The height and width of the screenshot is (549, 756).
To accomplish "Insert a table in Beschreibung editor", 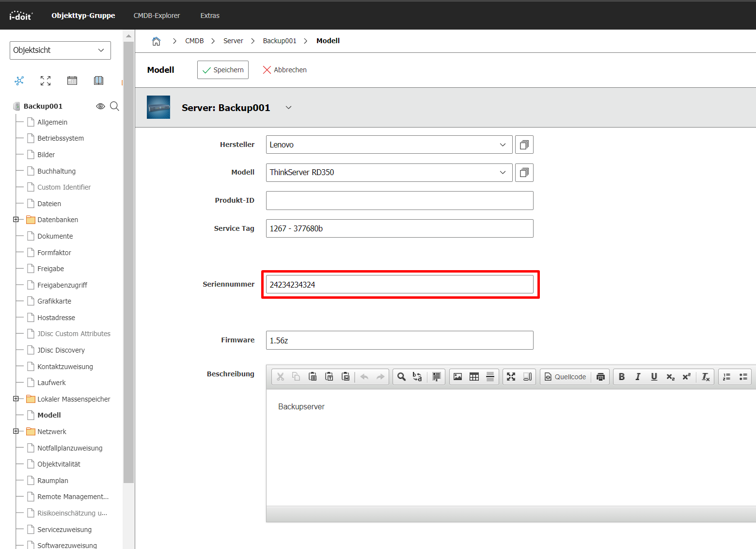I will [474, 377].
